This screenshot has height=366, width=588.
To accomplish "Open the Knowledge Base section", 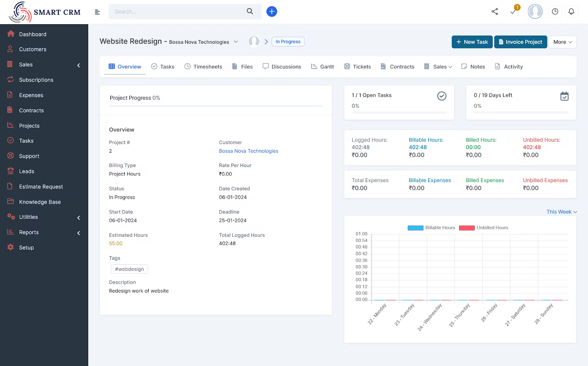I will pos(38,202).
